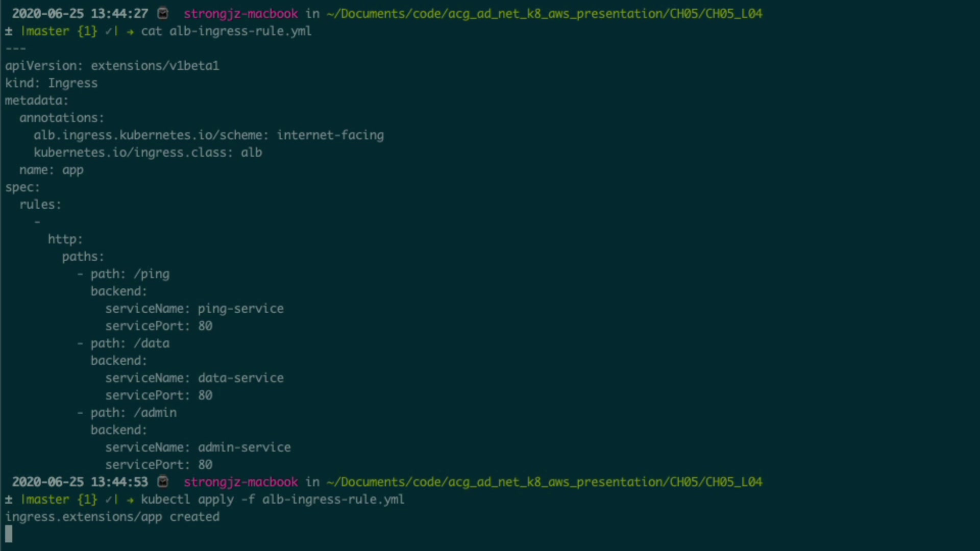Click the directory path in the lower prompt

tap(544, 482)
